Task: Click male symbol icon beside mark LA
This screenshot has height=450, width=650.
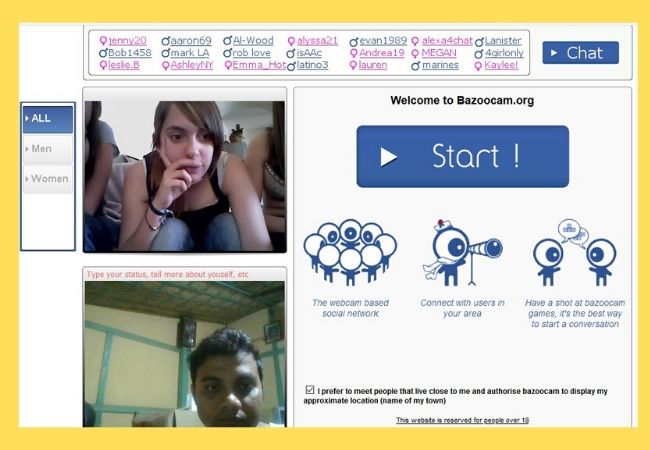Action: coord(165,53)
